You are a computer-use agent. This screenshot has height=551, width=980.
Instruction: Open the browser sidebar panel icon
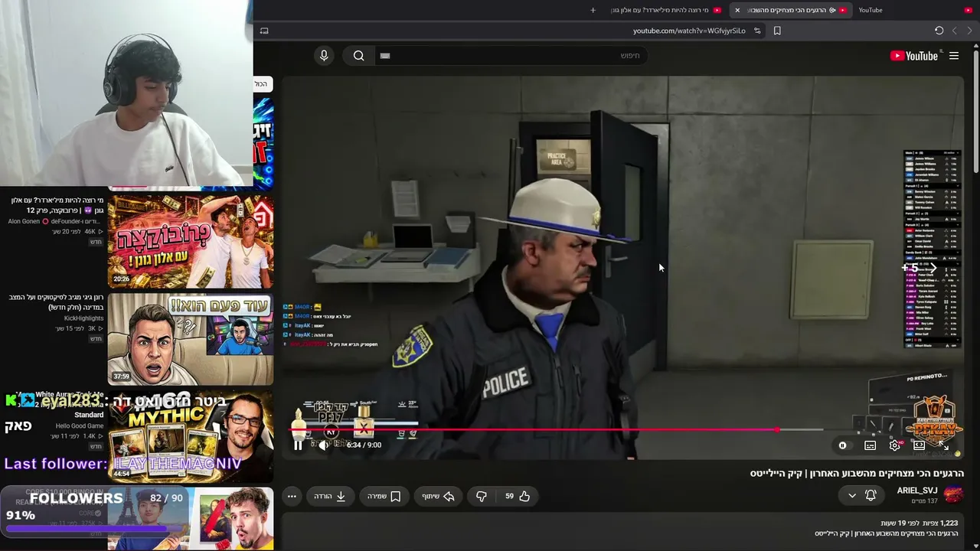click(x=264, y=31)
